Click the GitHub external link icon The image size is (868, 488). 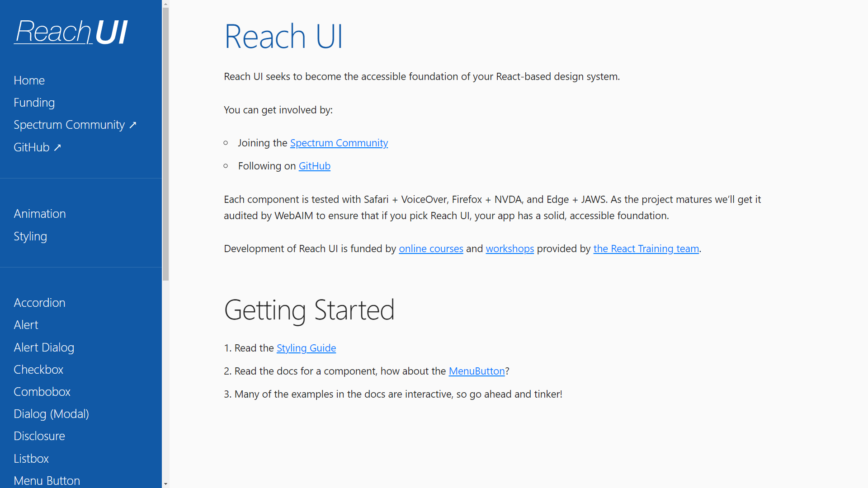[x=58, y=147]
